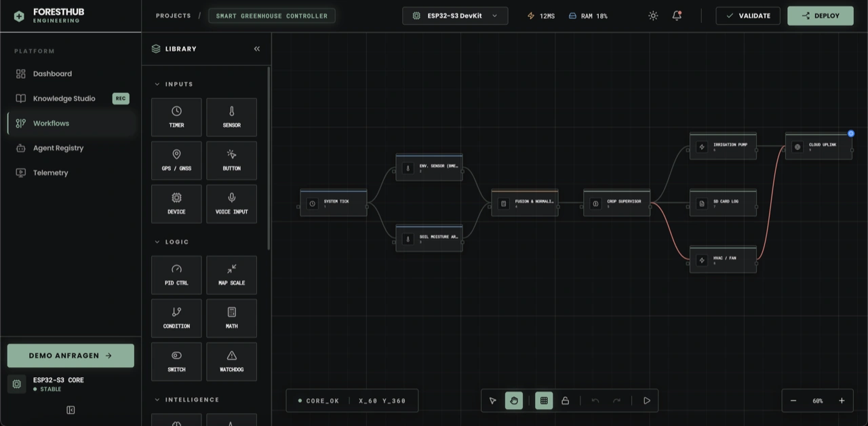868x426 pixels.
Task: Select the Crop Supervisor node on canvas
Action: pos(616,201)
